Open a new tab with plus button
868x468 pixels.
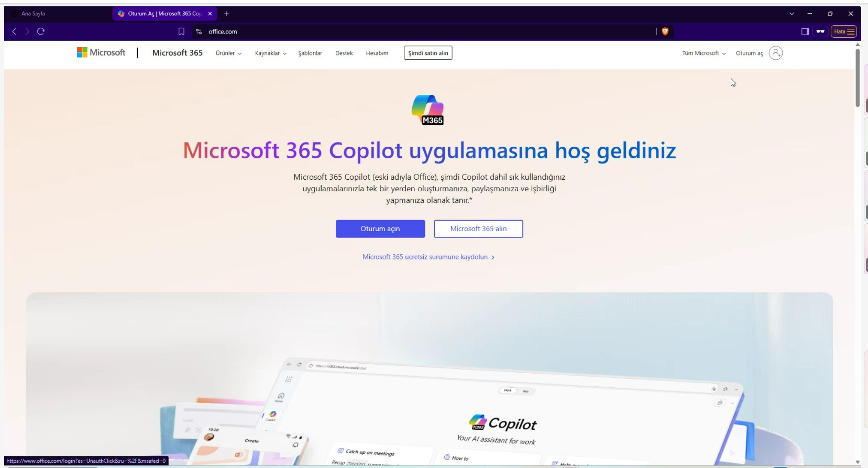pos(226,14)
